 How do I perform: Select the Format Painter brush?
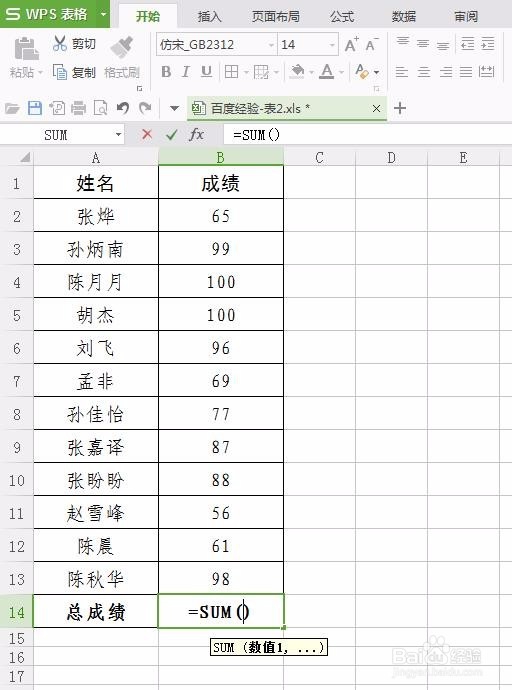point(122,47)
